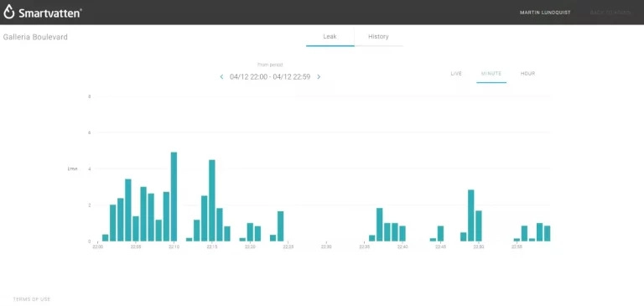Click the last bar at 22:59

click(547, 233)
